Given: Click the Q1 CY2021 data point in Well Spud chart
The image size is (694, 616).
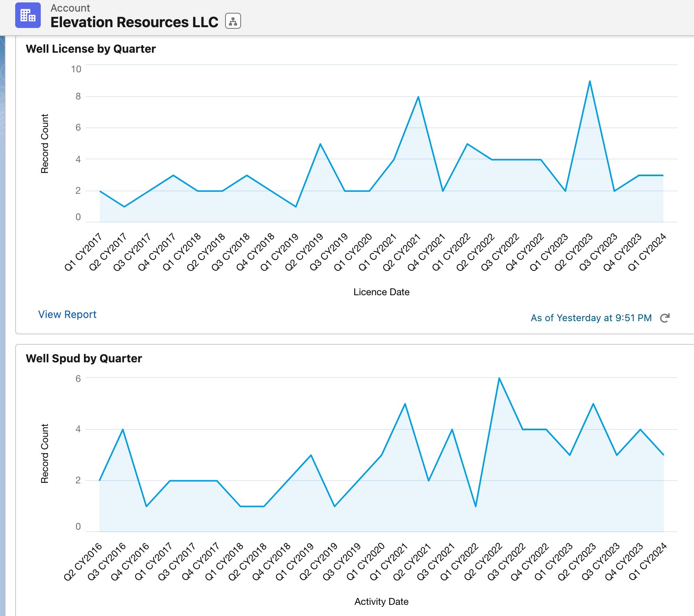Looking at the screenshot, I should [405, 404].
